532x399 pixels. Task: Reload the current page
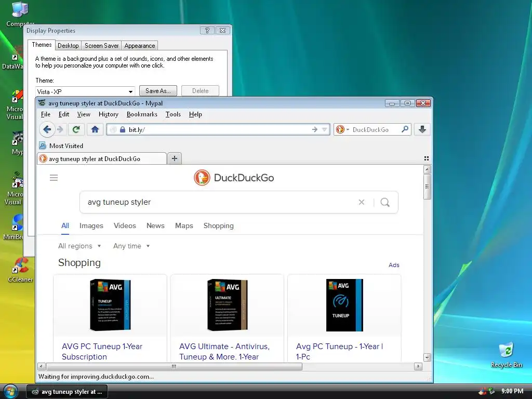(76, 129)
